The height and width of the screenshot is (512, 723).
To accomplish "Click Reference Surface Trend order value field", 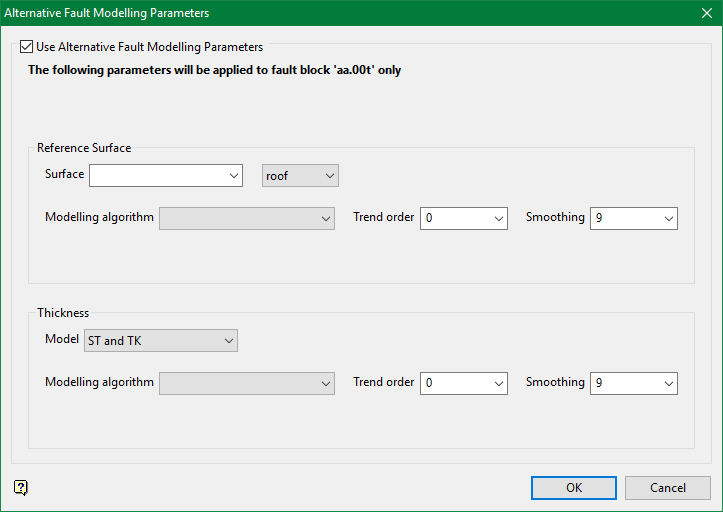I will coord(454,218).
